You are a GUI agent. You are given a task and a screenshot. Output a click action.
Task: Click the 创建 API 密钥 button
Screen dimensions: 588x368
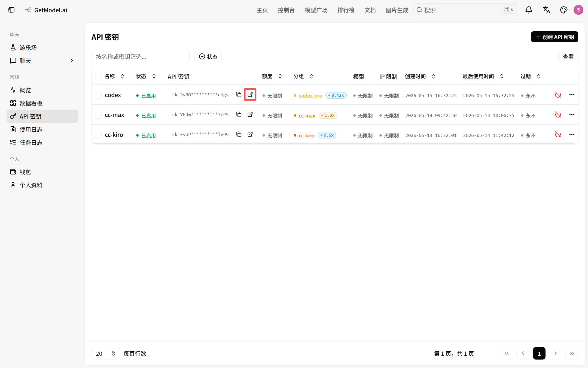click(555, 37)
